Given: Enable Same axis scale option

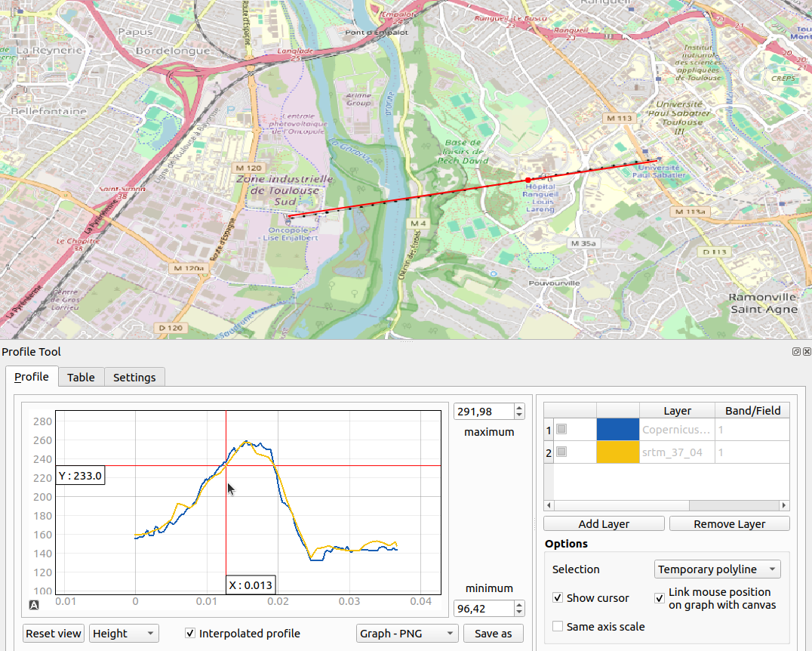Looking at the screenshot, I should (x=558, y=626).
